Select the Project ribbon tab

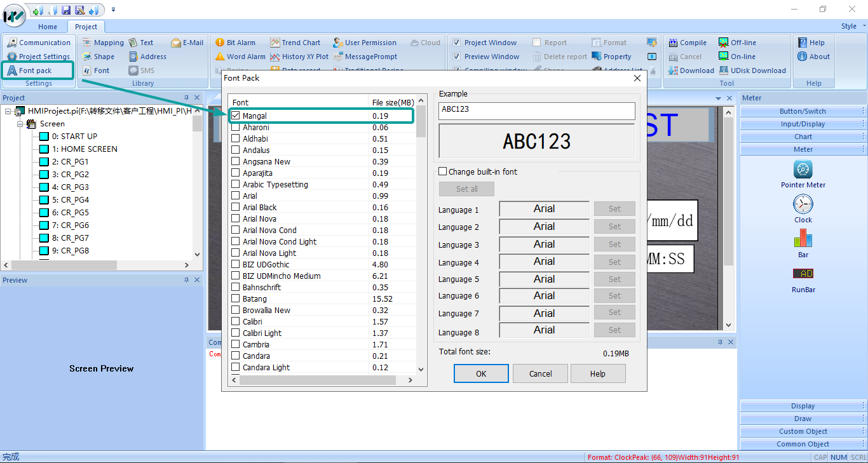pos(86,27)
